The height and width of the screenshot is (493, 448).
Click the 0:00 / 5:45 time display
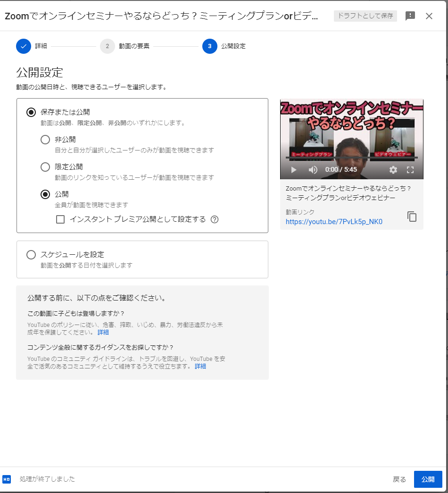[341, 170]
